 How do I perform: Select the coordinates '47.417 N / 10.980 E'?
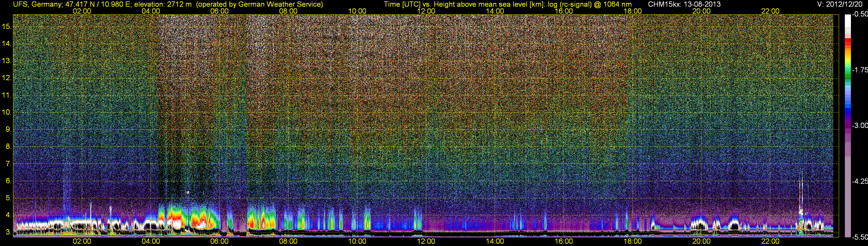(x=98, y=4)
